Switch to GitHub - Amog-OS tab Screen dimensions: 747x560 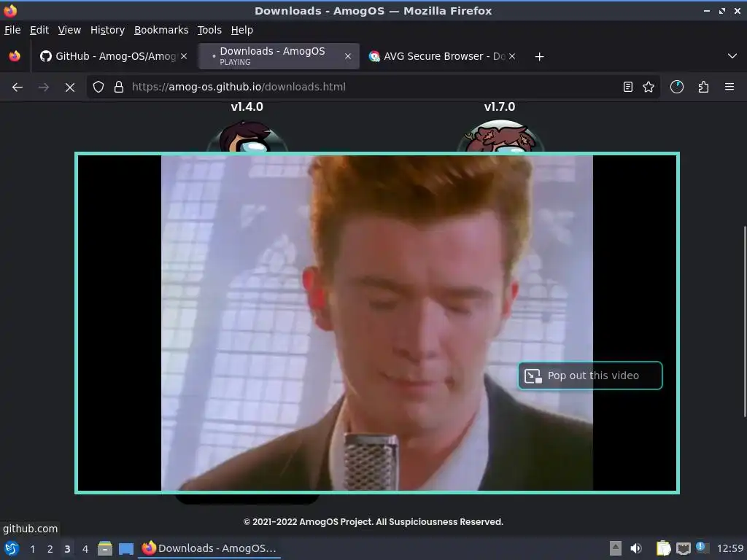pyautogui.click(x=113, y=56)
